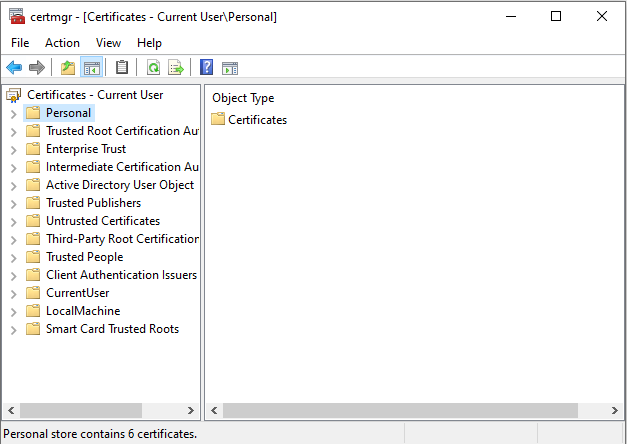This screenshot has height=444, width=627.
Task: Click right pane horizontal scrollbar thumb
Action: pos(400,410)
